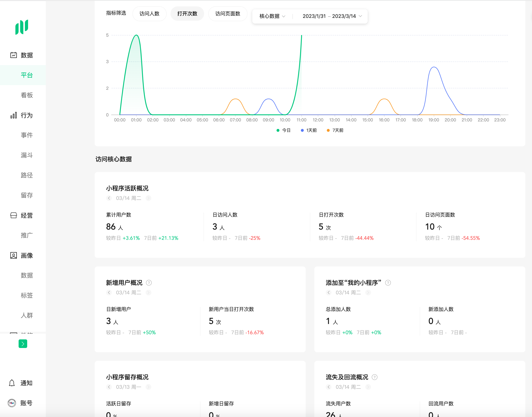Click the 账号 label in the sidebar
Screen dimensions: 532x417
click(x=26, y=403)
